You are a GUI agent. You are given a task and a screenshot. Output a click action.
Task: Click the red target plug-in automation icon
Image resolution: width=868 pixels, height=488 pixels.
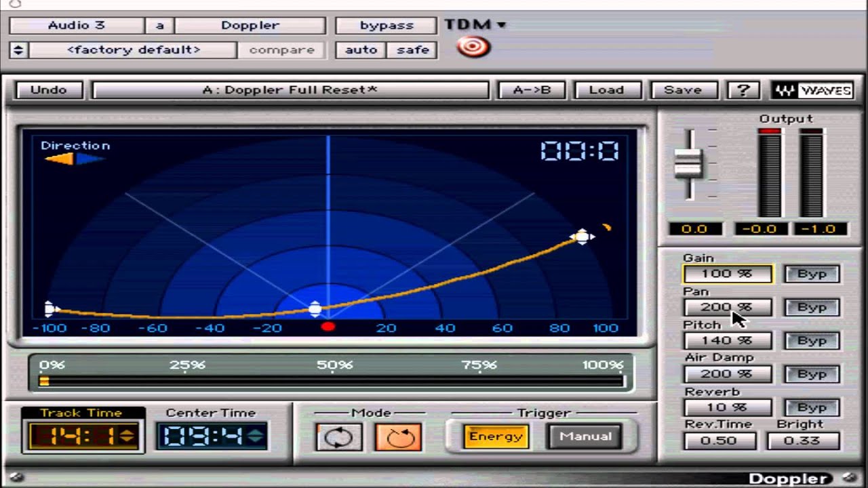(474, 47)
